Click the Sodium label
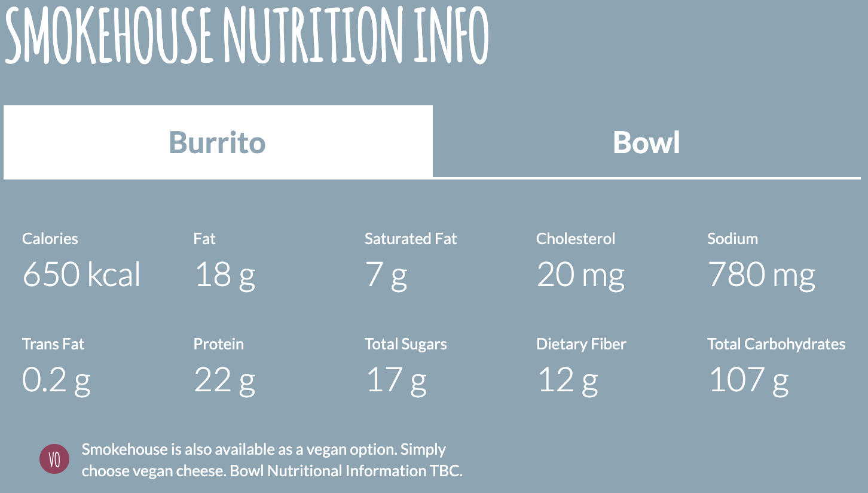Image resolution: width=868 pixels, height=493 pixels. 732,239
